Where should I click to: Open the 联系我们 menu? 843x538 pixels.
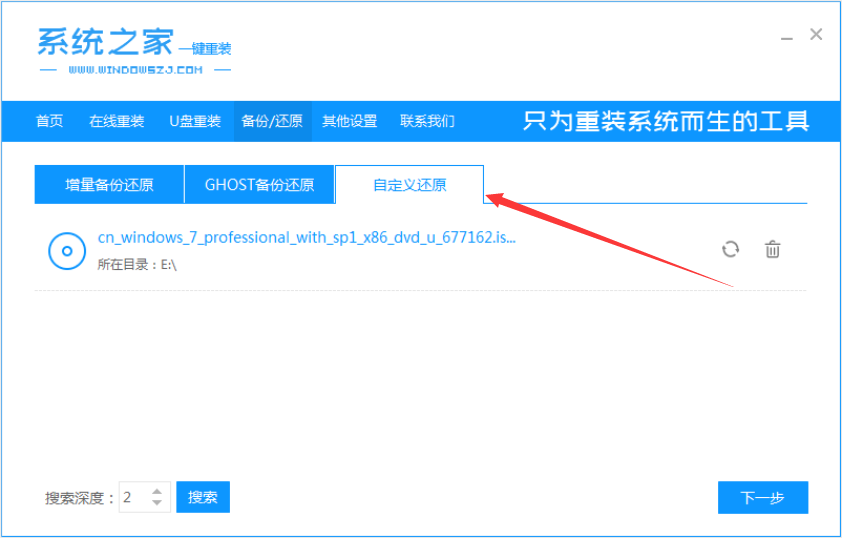[427, 121]
